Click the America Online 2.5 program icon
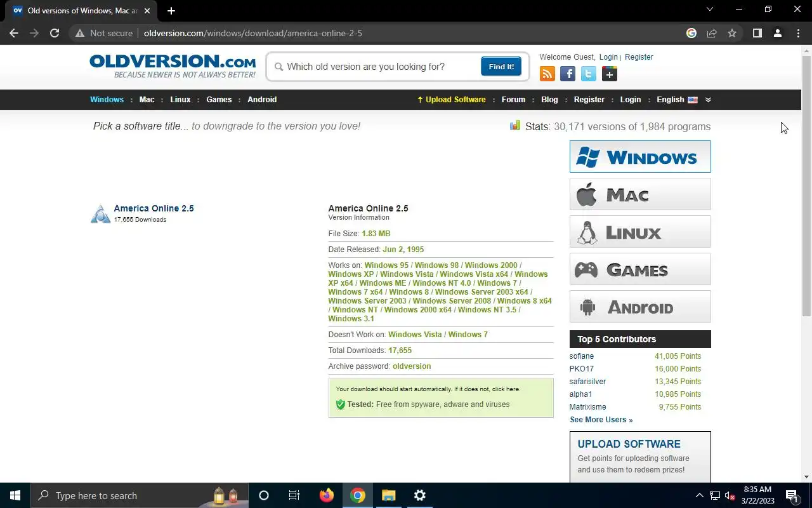The width and height of the screenshot is (812, 508). (x=100, y=214)
